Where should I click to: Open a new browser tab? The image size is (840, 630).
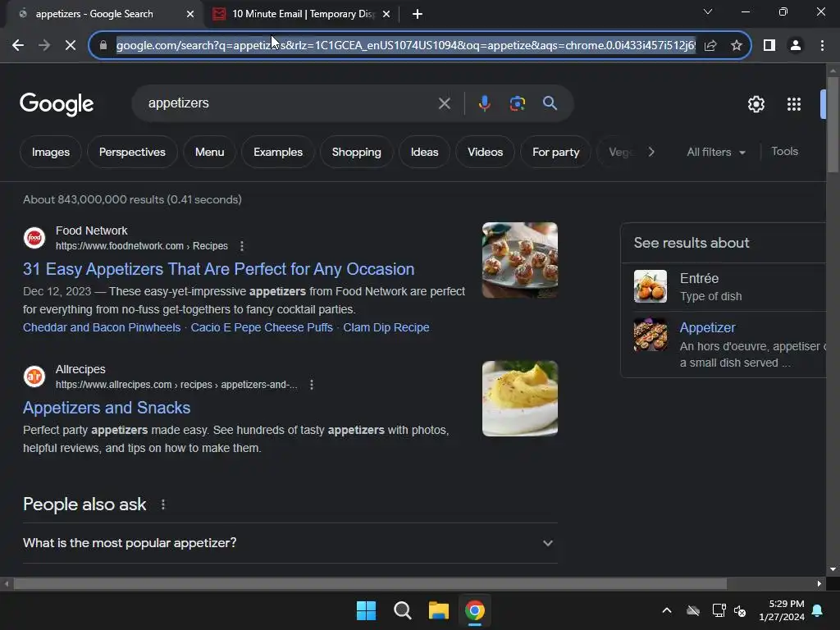(418, 14)
